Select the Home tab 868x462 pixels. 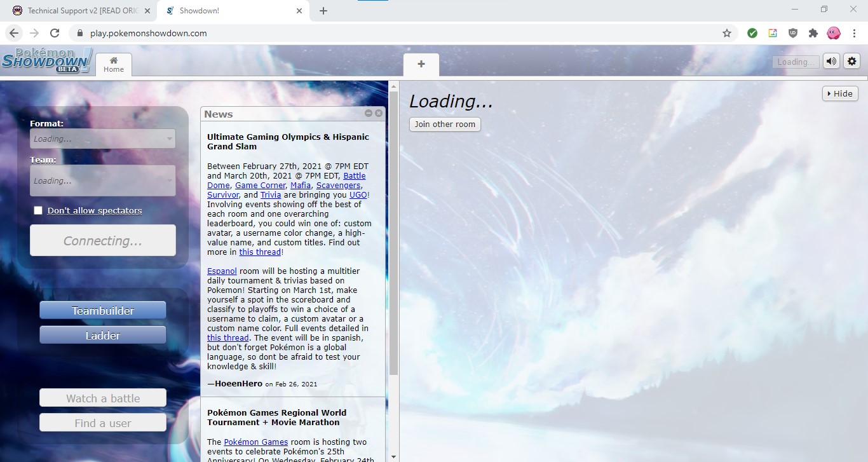(x=114, y=65)
